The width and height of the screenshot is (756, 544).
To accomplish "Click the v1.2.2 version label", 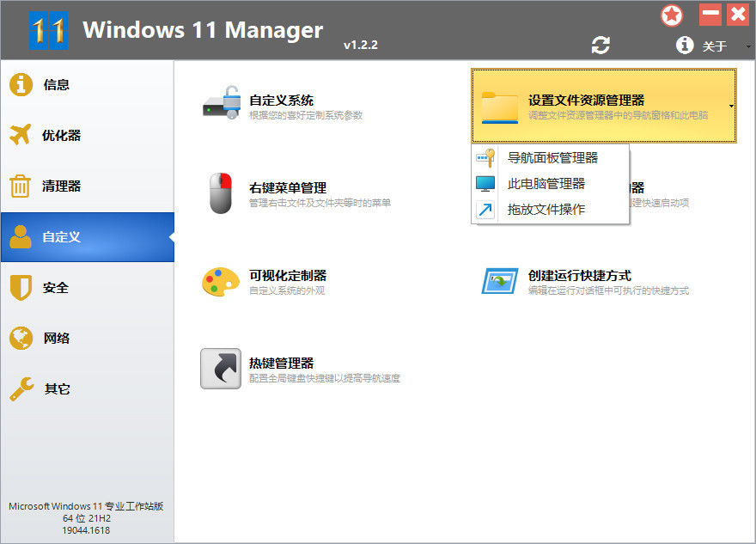I will (361, 45).
